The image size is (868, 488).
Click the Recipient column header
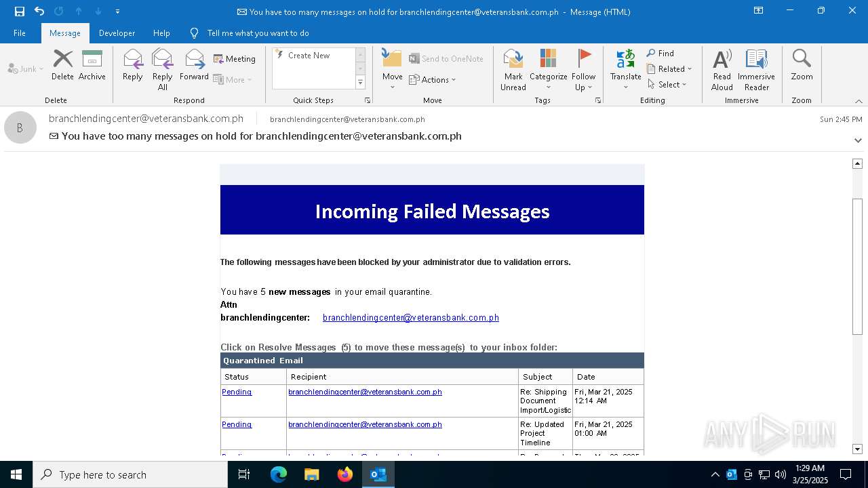(402, 377)
